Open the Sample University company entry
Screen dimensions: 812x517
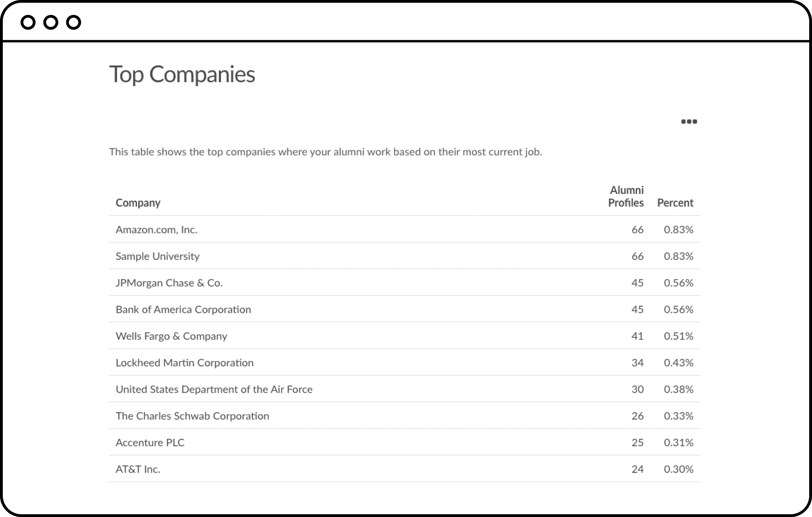click(x=157, y=256)
